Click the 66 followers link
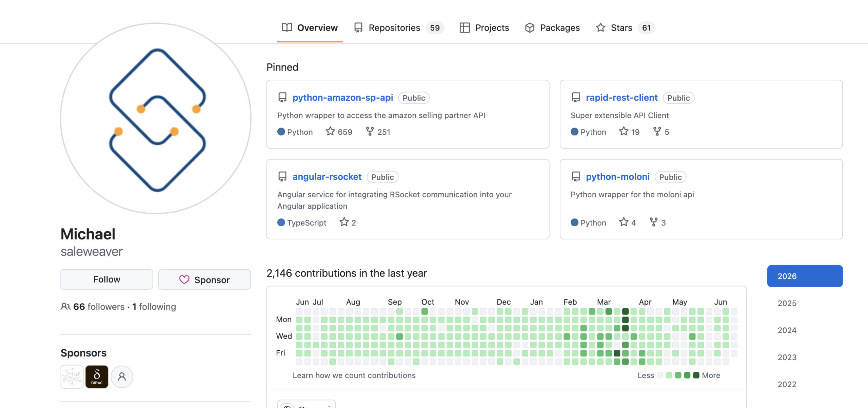This screenshot has width=868, height=408. coord(99,307)
